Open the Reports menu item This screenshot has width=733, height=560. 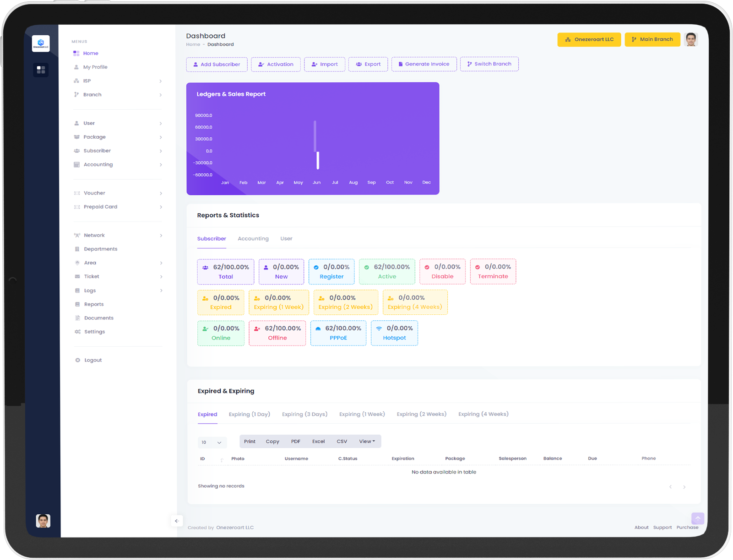94,304
